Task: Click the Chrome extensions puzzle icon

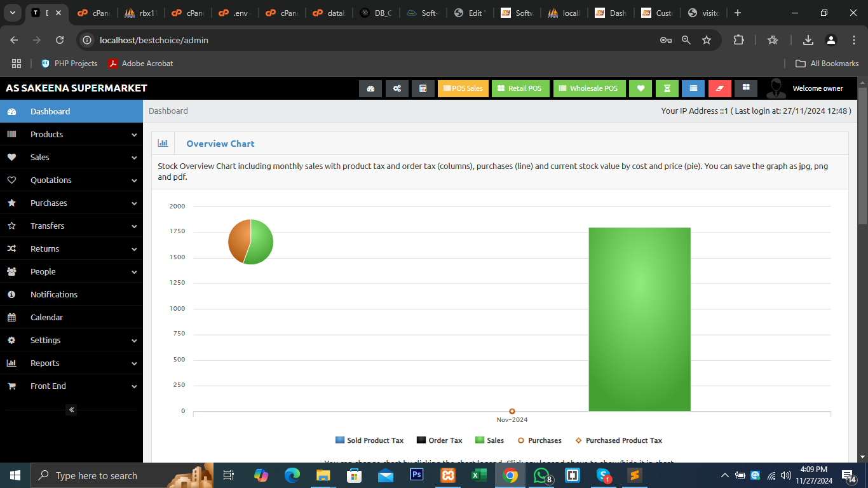Action: click(x=738, y=40)
